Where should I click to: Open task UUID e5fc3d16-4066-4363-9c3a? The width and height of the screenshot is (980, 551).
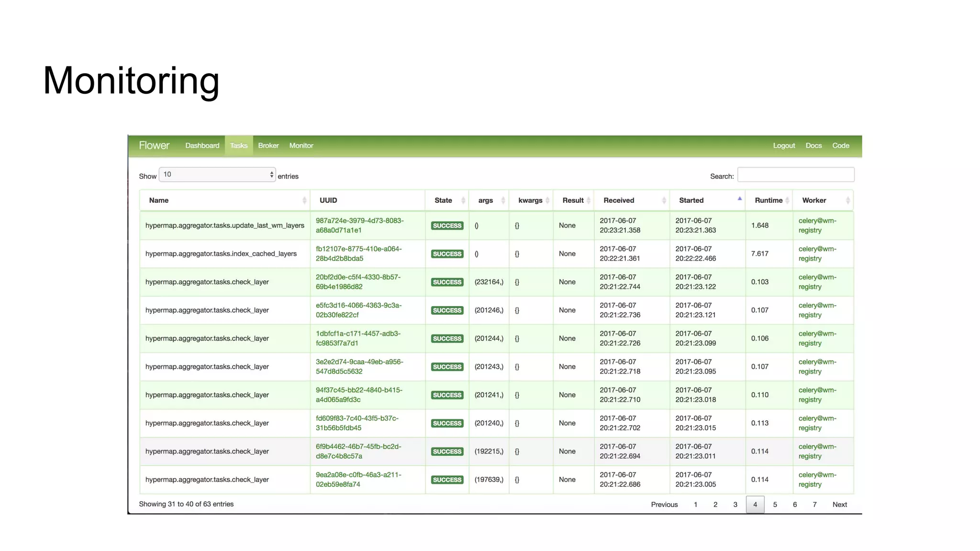coord(358,310)
